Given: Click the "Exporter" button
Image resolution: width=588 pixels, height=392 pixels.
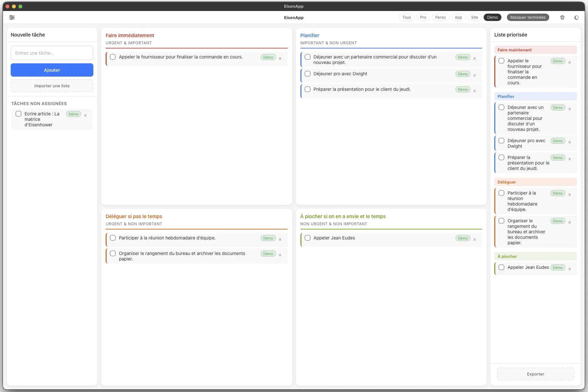Looking at the screenshot, I should coord(535,374).
